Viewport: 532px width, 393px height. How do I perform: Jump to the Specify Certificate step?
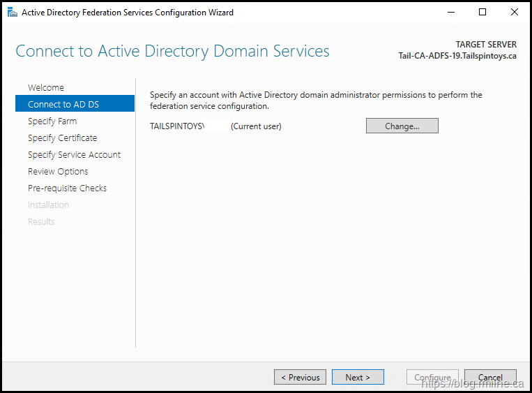(x=63, y=138)
